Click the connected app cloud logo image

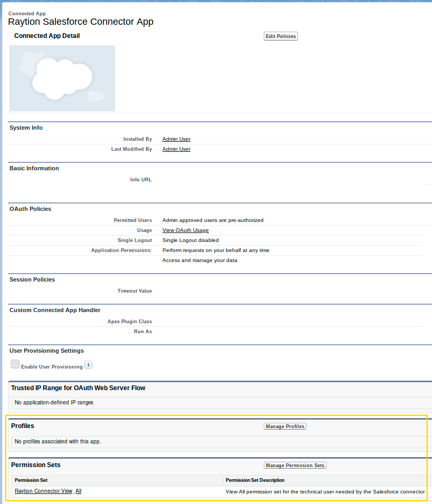(62, 78)
